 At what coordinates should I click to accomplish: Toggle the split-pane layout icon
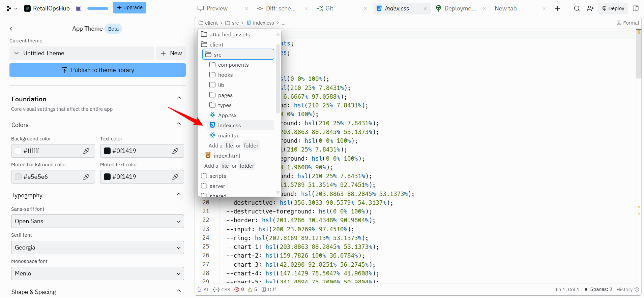[x=636, y=8]
